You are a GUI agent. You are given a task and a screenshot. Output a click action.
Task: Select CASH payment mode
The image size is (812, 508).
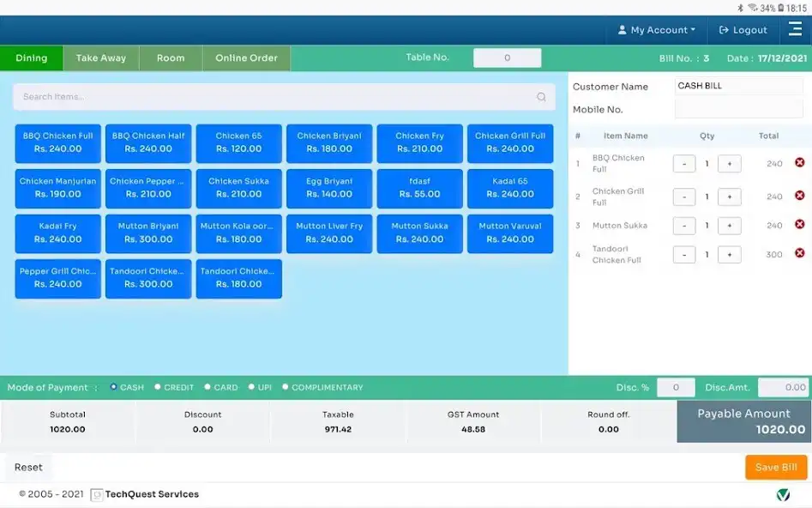[x=113, y=387]
